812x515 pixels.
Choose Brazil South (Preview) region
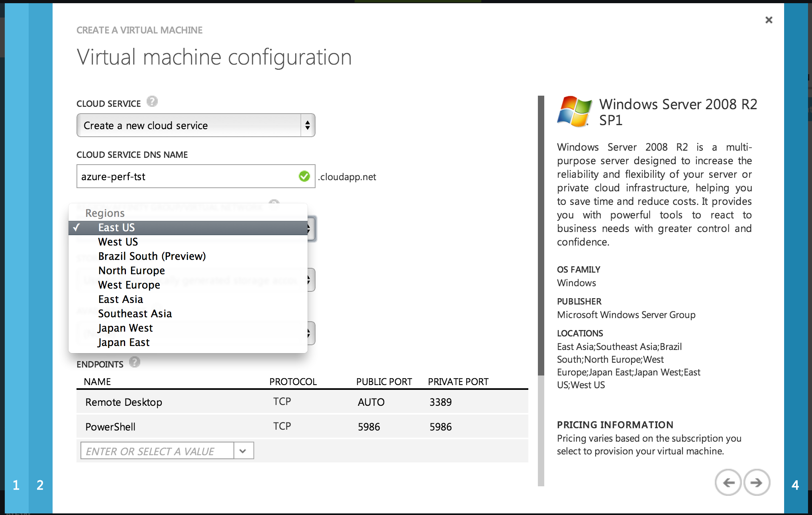152,256
